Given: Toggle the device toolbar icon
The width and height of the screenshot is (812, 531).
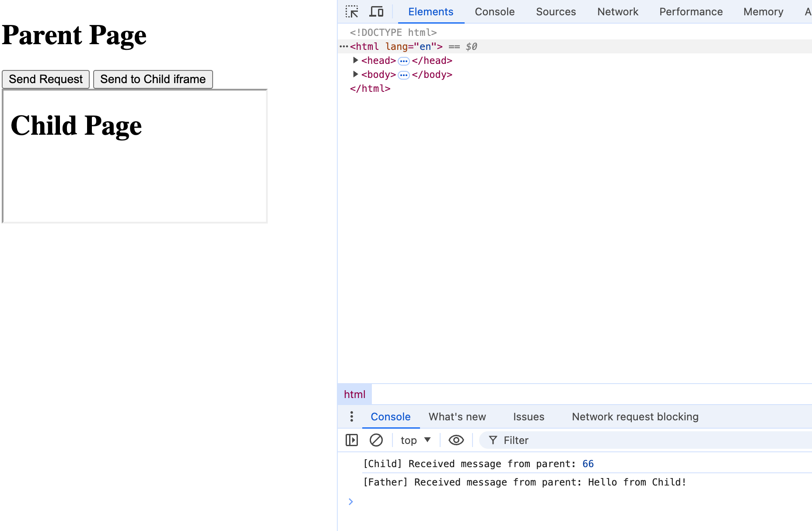Looking at the screenshot, I should tap(376, 11).
